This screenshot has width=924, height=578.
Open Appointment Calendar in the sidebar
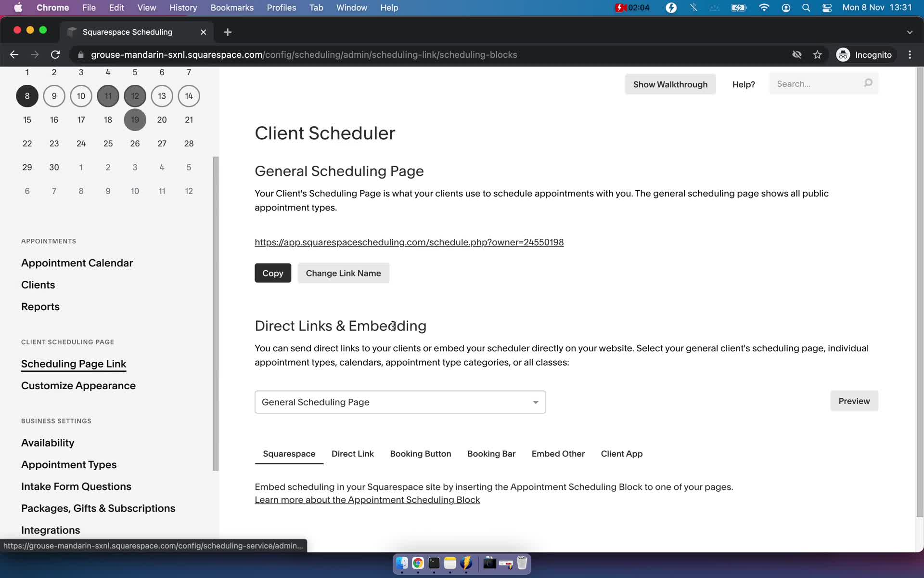coord(77,263)
